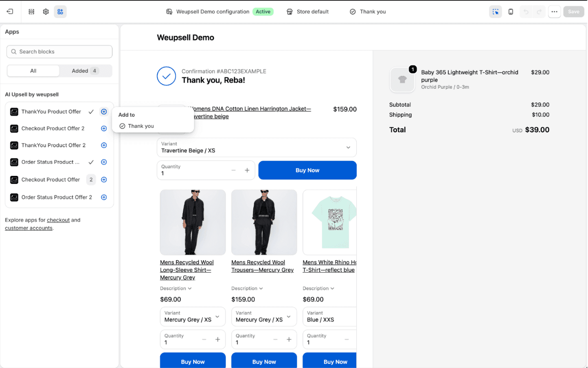
Task: Click Mens Recycled Wool Trousers image
Action: 264,222
